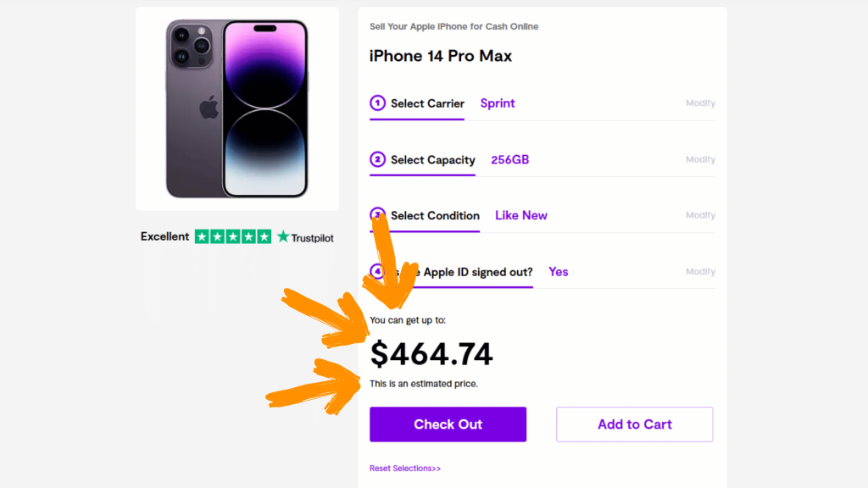Modify the Sprint carrier selection
Viewport: 868px width, 488px height.
tap(700, 103)
